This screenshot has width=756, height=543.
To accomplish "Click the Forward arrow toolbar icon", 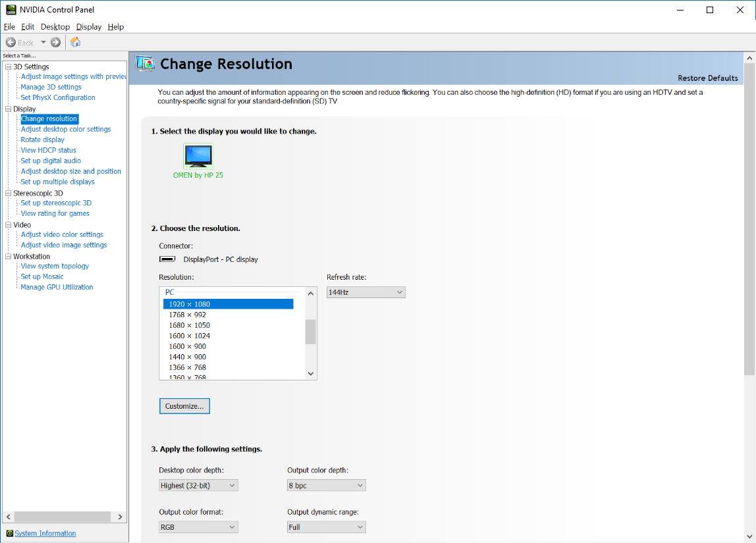I will point(56,42).
